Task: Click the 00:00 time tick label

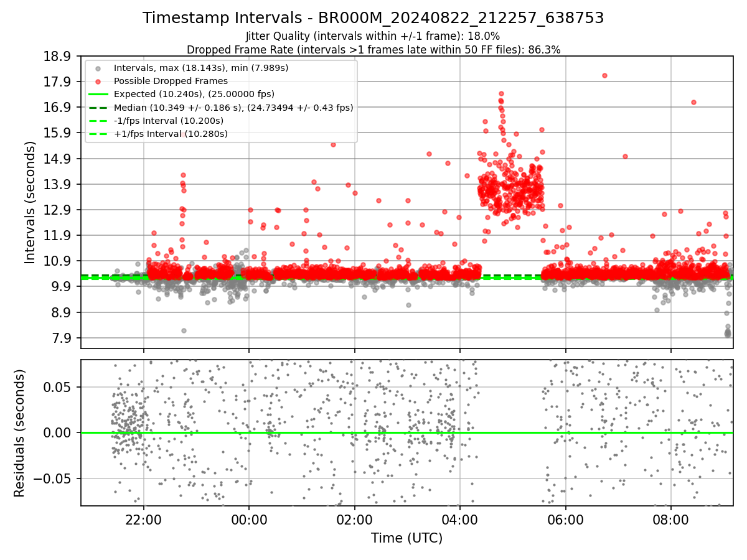Action: click(x=249, y=521)
